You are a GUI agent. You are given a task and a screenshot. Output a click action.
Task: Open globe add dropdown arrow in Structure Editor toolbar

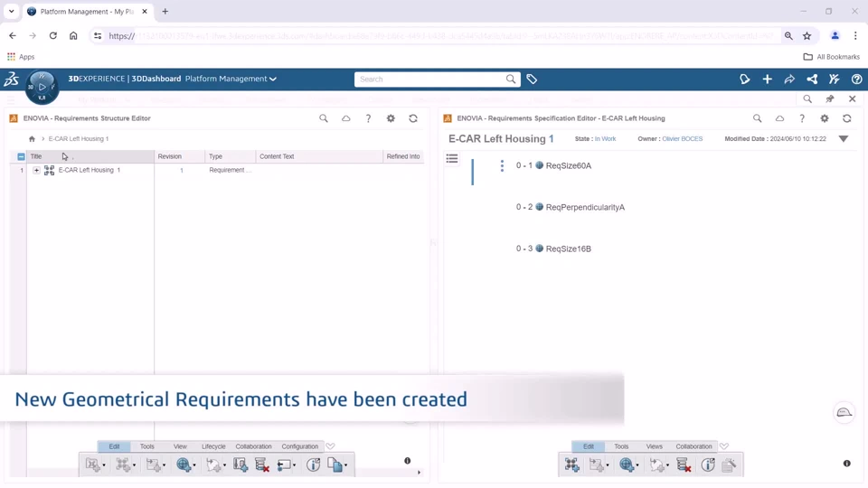coord(194,465)
